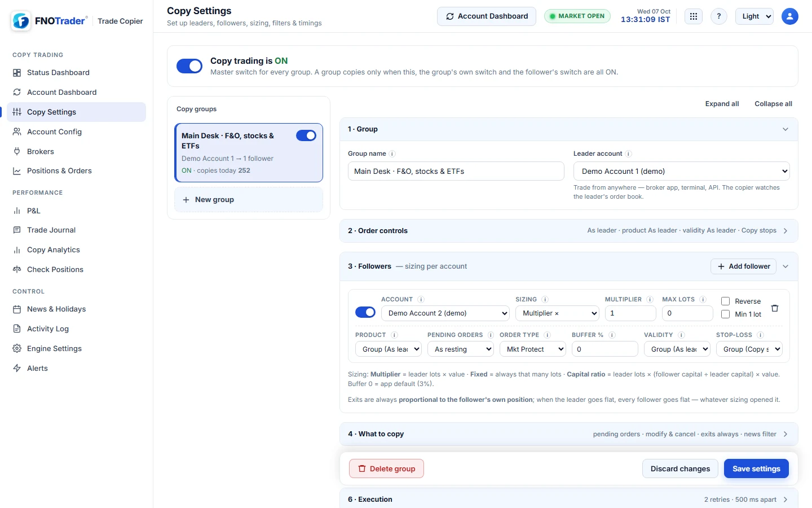
Task: Check the Min 1 lot checkbox
Action: [x=726, y=314]
